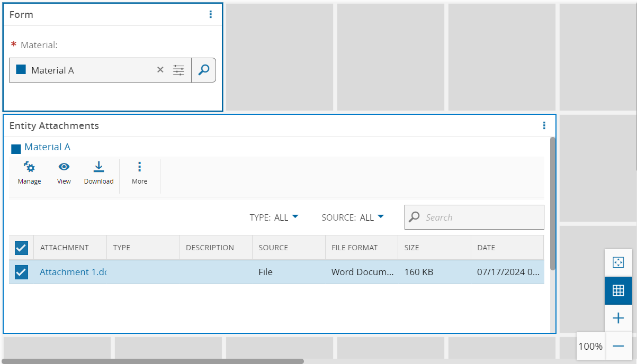Open the Entity Attachments panel kebab menu

point(544,126)
